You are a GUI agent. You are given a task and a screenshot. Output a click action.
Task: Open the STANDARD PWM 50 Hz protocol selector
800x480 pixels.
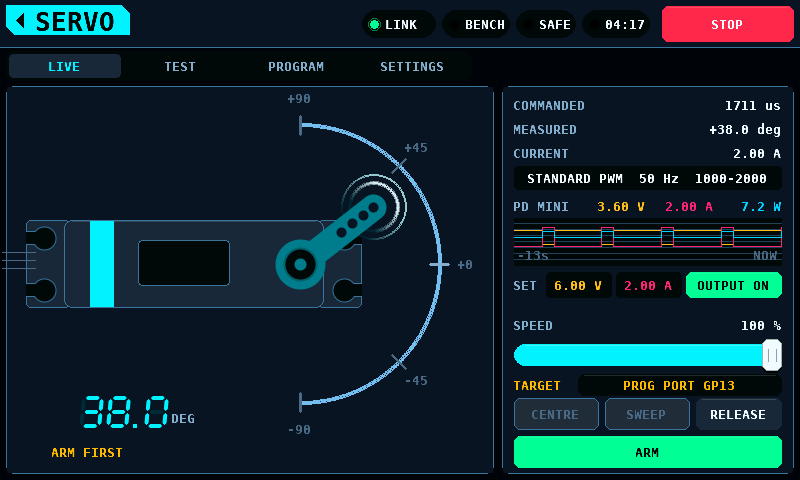pos(647,179)
